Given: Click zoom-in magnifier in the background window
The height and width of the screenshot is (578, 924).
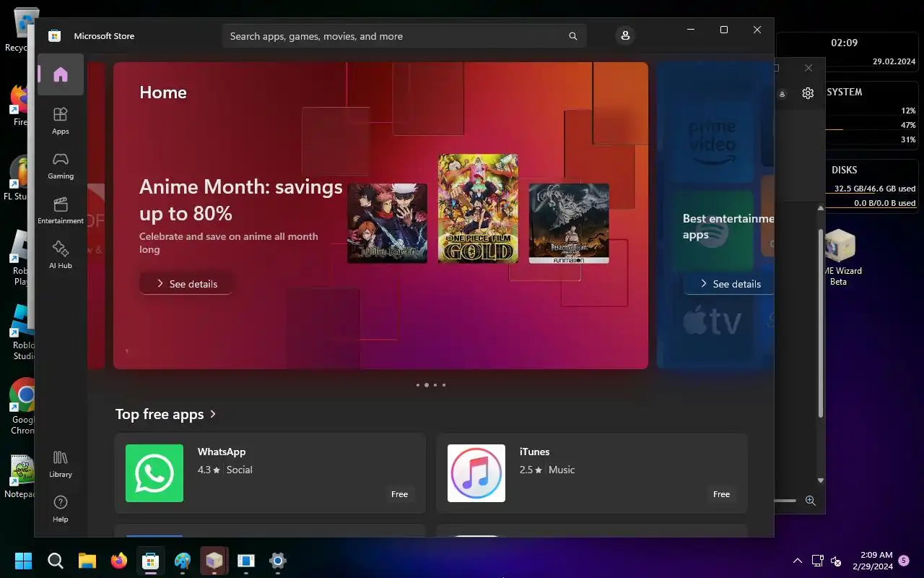Looking at the screenshot, I should click(810, 501).
